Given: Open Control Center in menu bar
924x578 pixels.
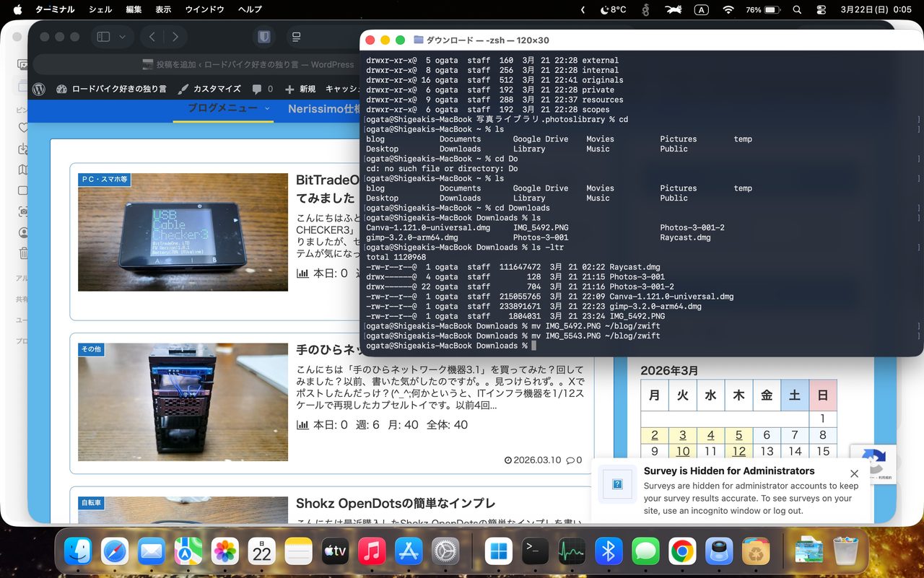Looking at the screenshot, I should pos(821,10).
